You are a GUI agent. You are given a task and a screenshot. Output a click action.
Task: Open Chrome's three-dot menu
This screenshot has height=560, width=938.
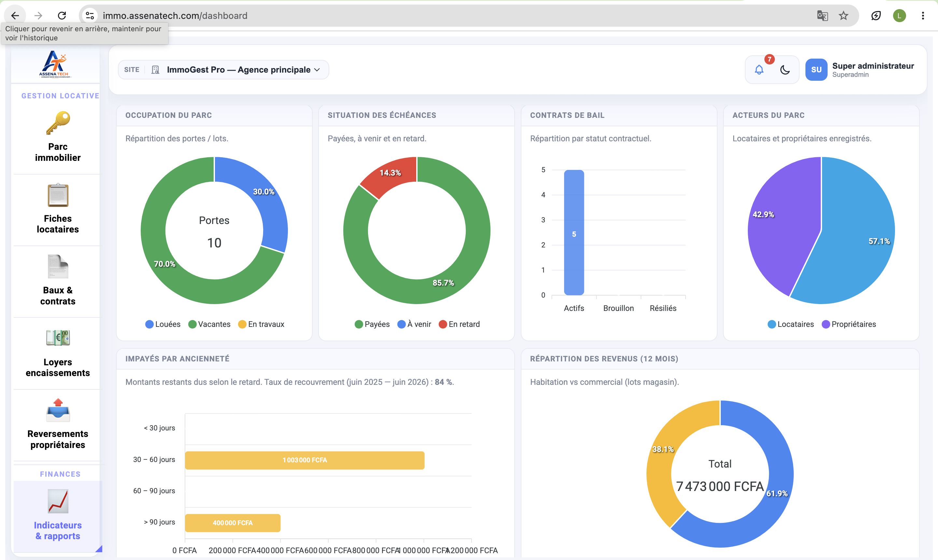pyautogui.click(x=922, y=16)
